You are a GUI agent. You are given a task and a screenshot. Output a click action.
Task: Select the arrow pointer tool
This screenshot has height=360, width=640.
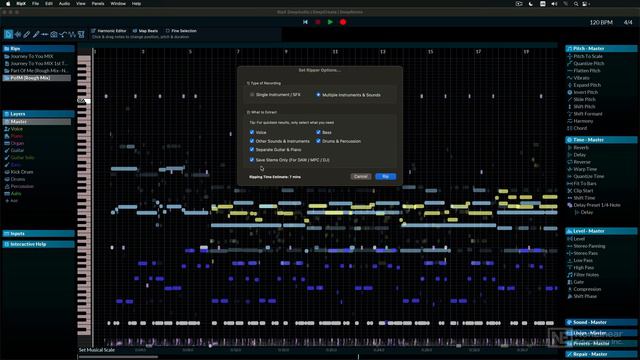(8, 35)
